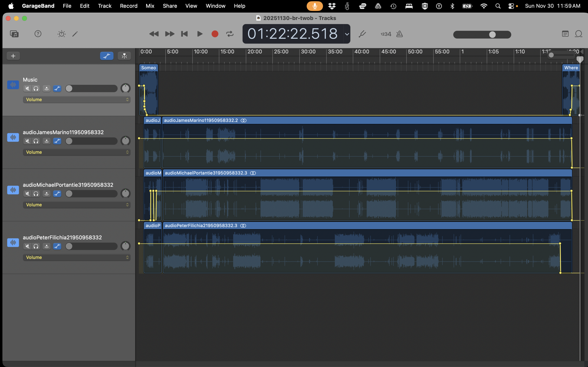Solo the audioPeterFilichia21950958332 track with headphones
Image resolution: width=588 pixels, height=367 pixels.
tap(36, 246)
